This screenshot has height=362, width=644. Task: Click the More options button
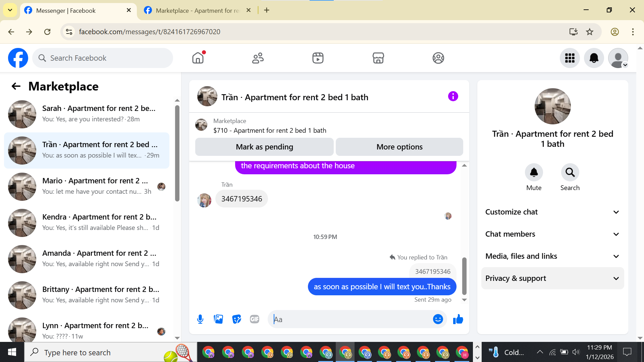click(399, 147)
